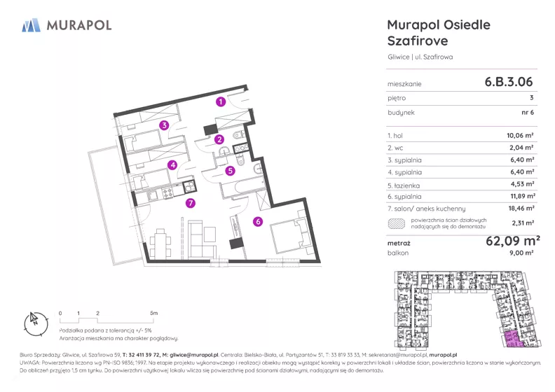Click room marker number 6 bedroom
The height and width of the screenshot is (392, 555).
258,222
